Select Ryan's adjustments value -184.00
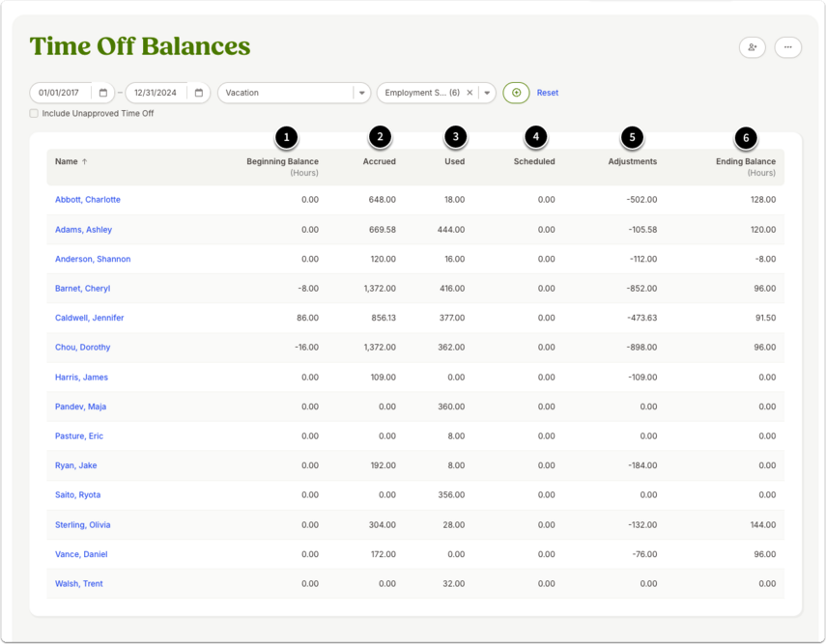 (642, 465)
